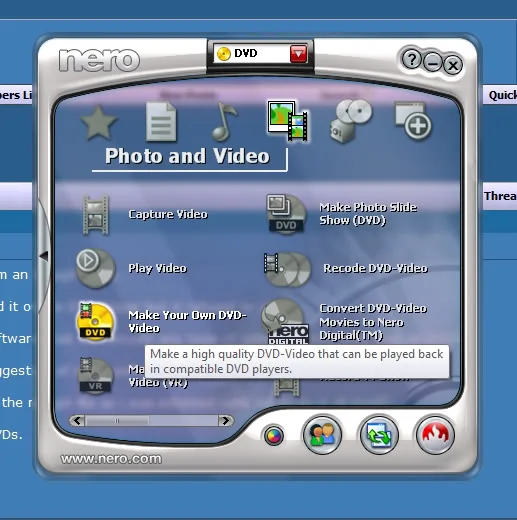Click the Play Video disc icon
The height and width of the screenshot is (520, 517).
tap(96, 268)
